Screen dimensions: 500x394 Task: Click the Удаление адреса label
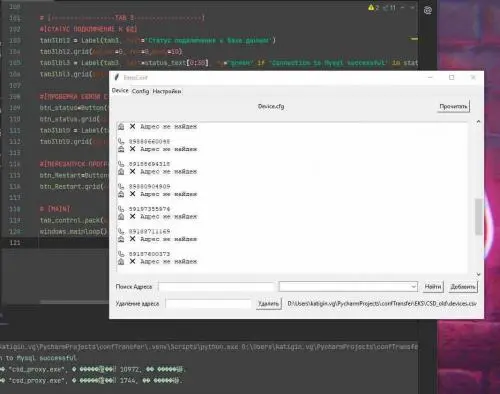[137, 304]
